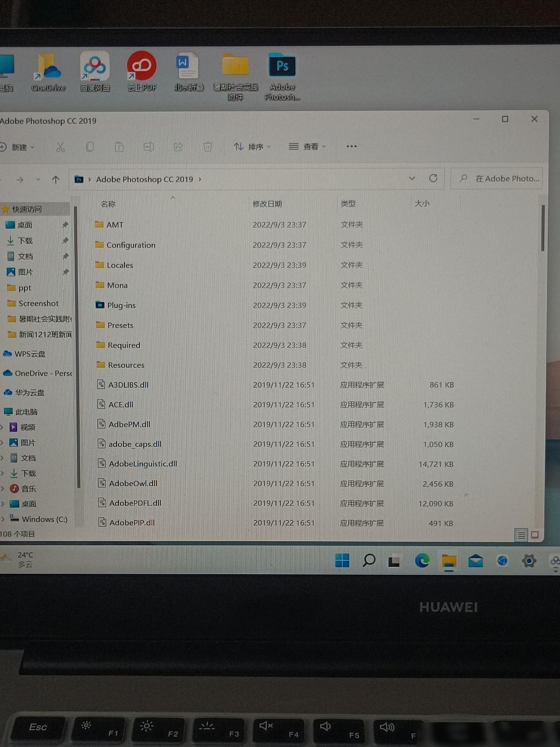Open OneDrive desktop shortcut

coord(48,72)
